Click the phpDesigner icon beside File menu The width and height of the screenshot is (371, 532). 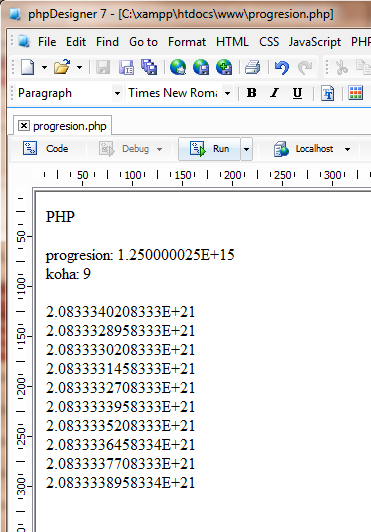coord(24,41)
